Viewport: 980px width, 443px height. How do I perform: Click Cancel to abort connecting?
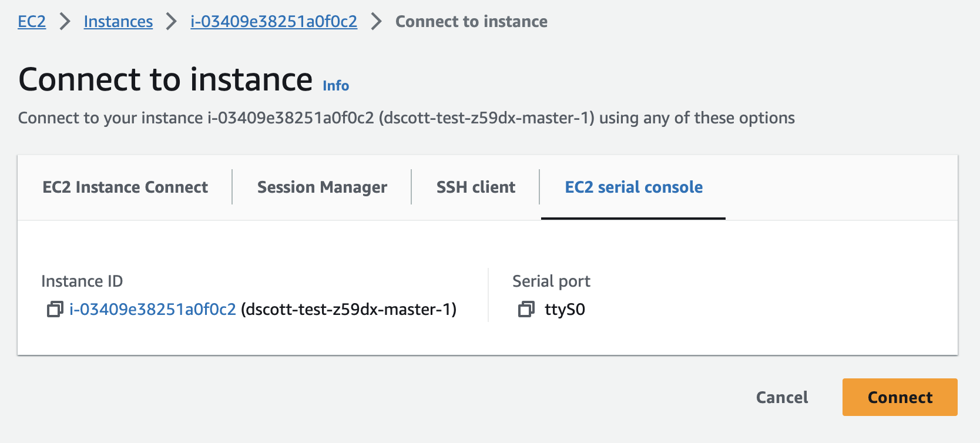(x=781, y=397)
